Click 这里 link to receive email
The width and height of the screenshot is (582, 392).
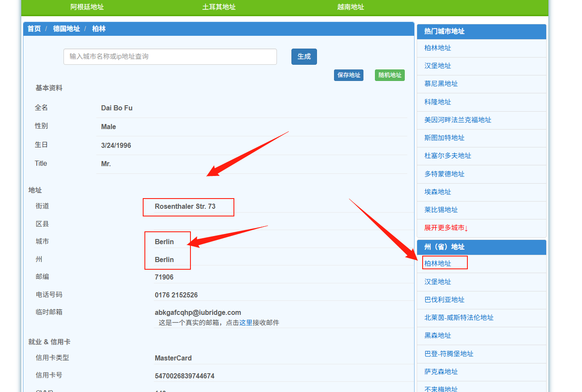coord(246,323)
